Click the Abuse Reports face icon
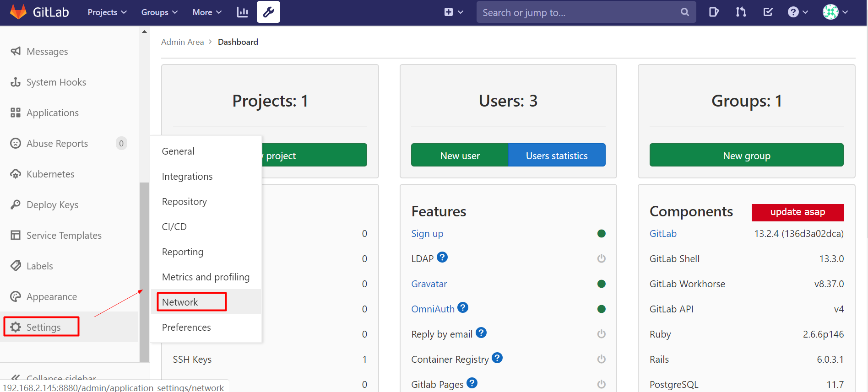This screenshot has height=392, width=868. click(x=16, y=143)
